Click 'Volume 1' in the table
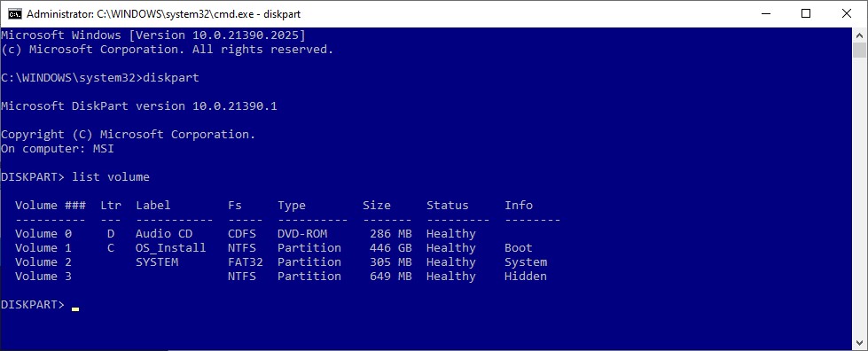The height and width of the screenshot is (351, 868). pos(43,248)
